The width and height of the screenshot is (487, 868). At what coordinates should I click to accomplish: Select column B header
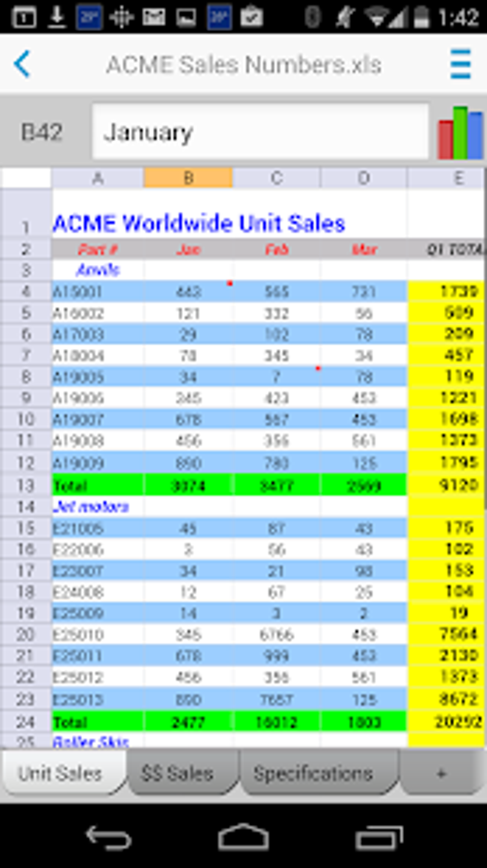[x=189, y=178]
